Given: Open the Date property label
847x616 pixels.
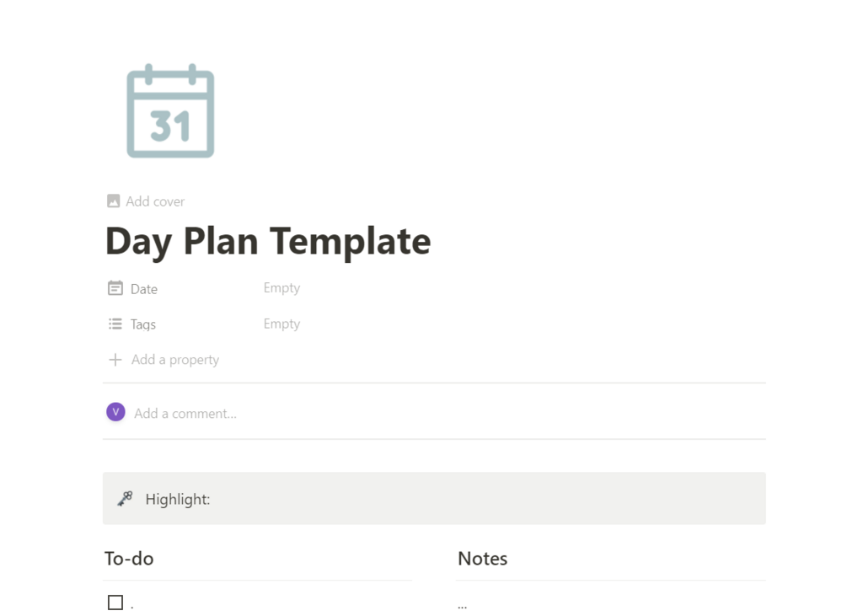Looking at the screenshot, I should tap(143, 289).
